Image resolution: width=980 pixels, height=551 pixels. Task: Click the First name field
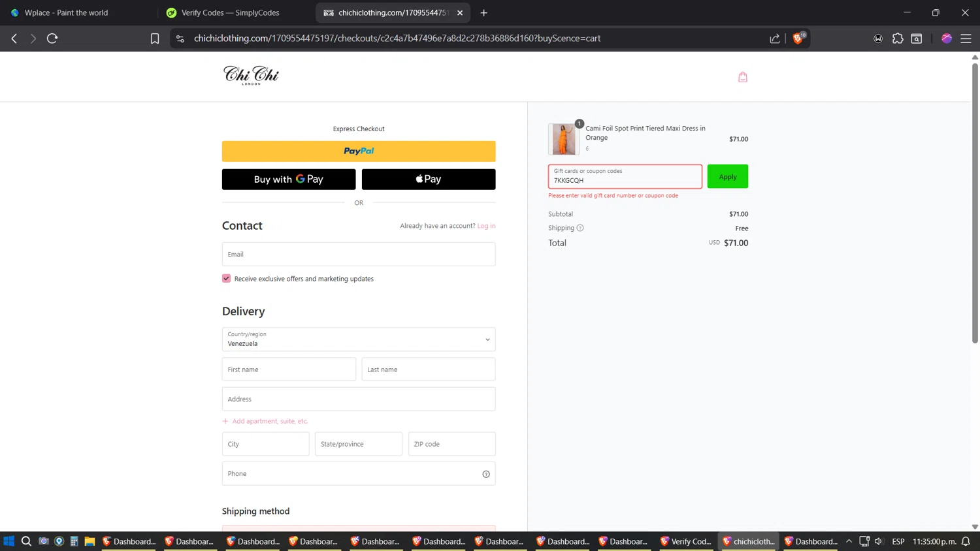(289, 370)
